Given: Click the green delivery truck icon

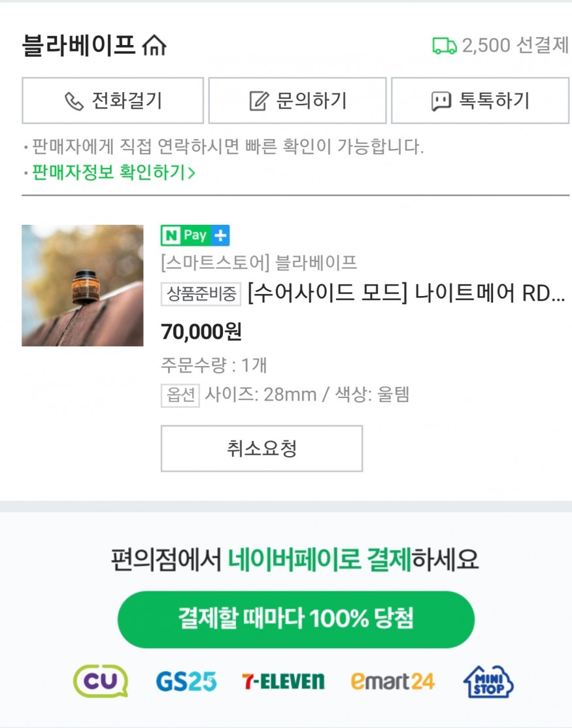Looking at the screenshot, I should point(444,46).
